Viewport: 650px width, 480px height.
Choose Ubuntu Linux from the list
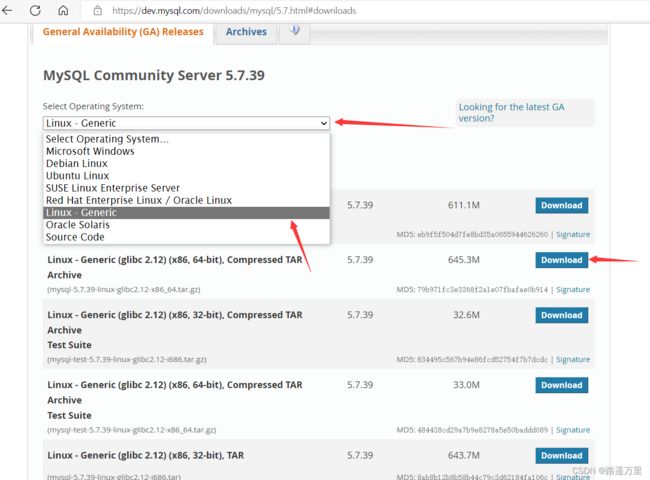pos(186,176)
